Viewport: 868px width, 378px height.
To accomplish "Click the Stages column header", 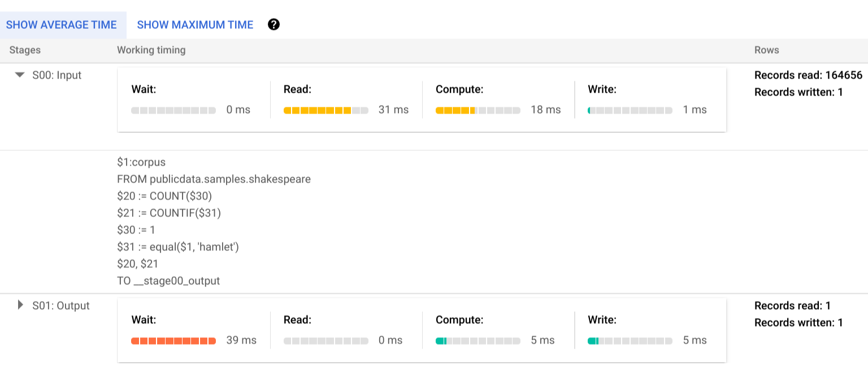I will pos(25,50).
